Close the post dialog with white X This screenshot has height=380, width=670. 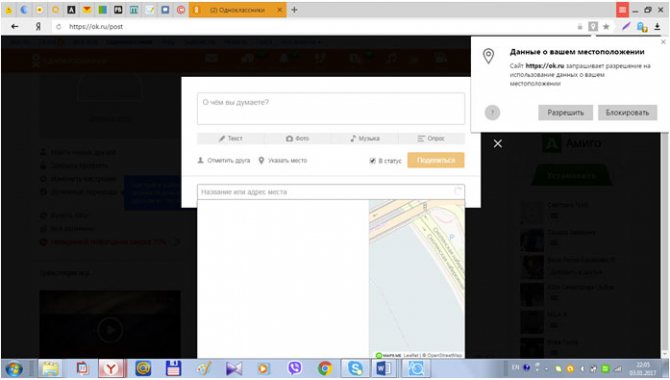click(x=498, y=144)
